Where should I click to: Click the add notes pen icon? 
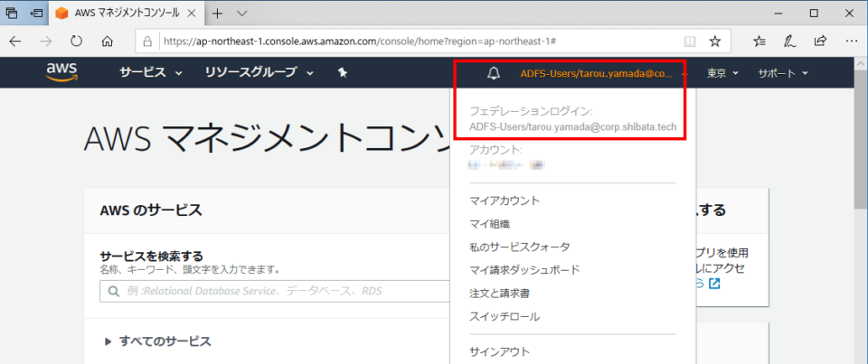tap(790, 41)
